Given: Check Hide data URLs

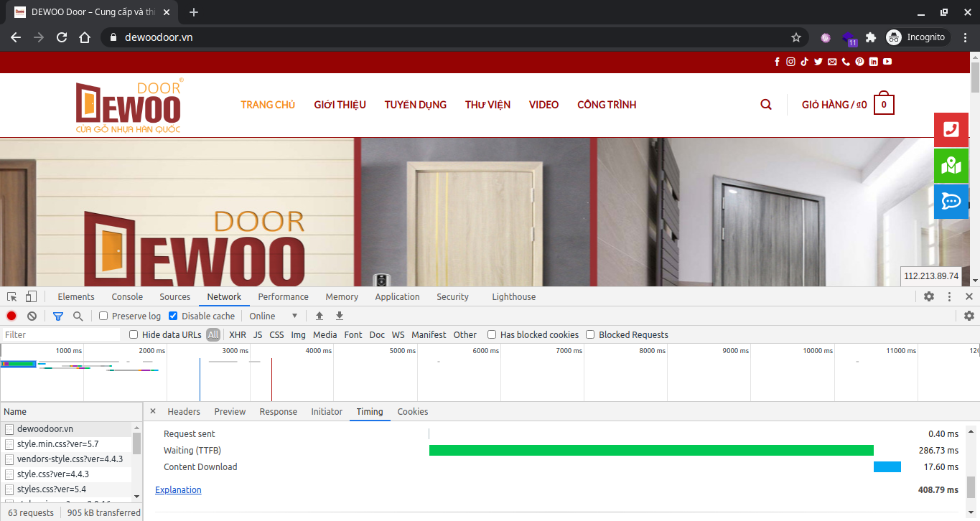Looking at the screenshot, I should [x=134, y=334].
